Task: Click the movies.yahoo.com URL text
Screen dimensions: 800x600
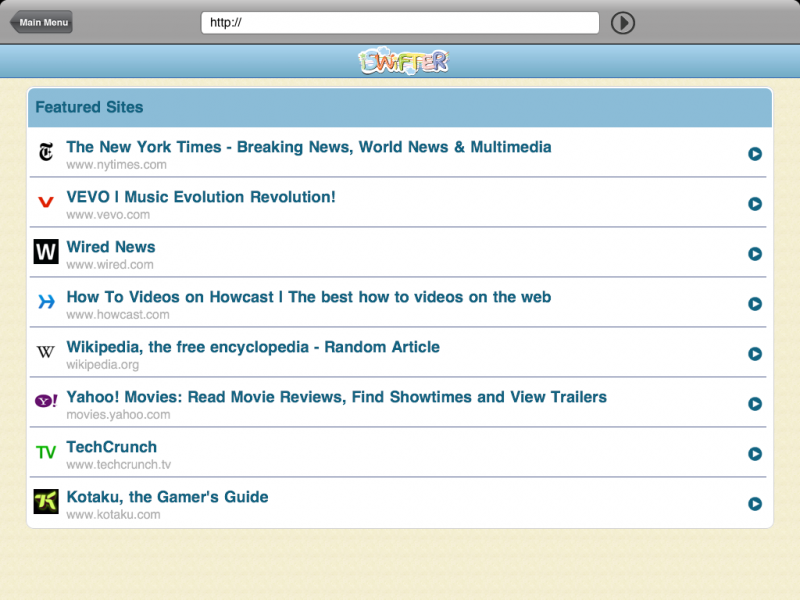Action: pyautogui.click(x=118, y=415)
